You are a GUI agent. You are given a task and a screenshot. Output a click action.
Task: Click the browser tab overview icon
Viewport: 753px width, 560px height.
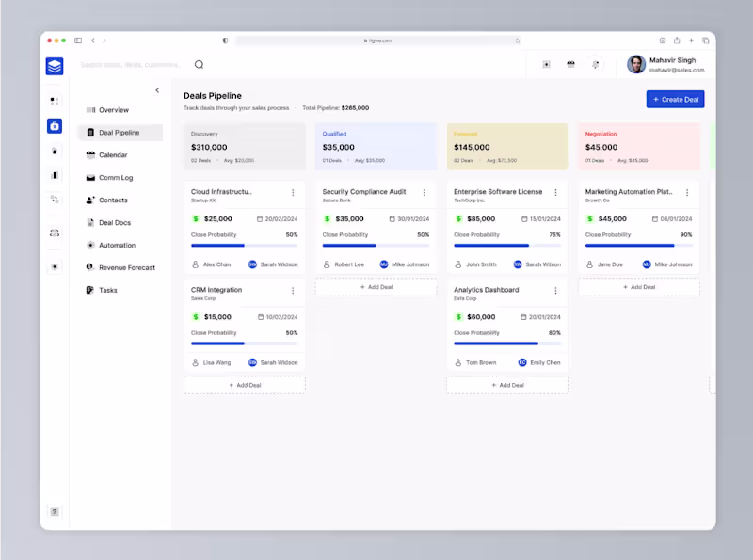pos(705,40)
